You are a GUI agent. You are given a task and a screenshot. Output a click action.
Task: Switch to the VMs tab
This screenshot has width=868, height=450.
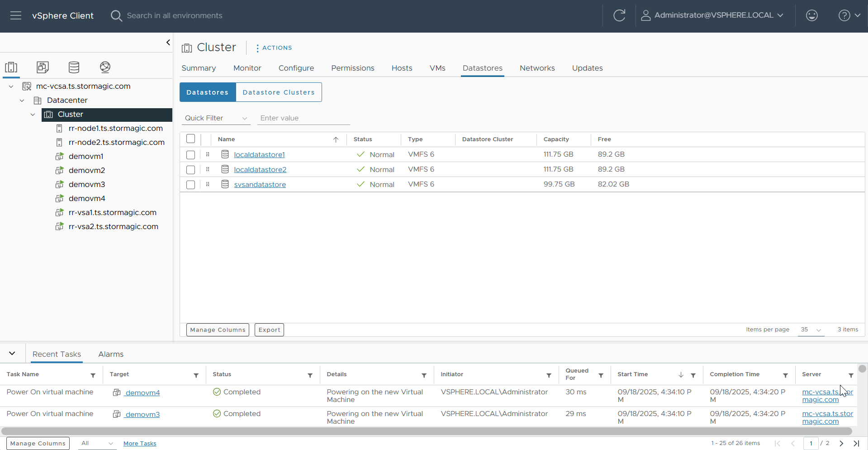[x=437, y=68]
